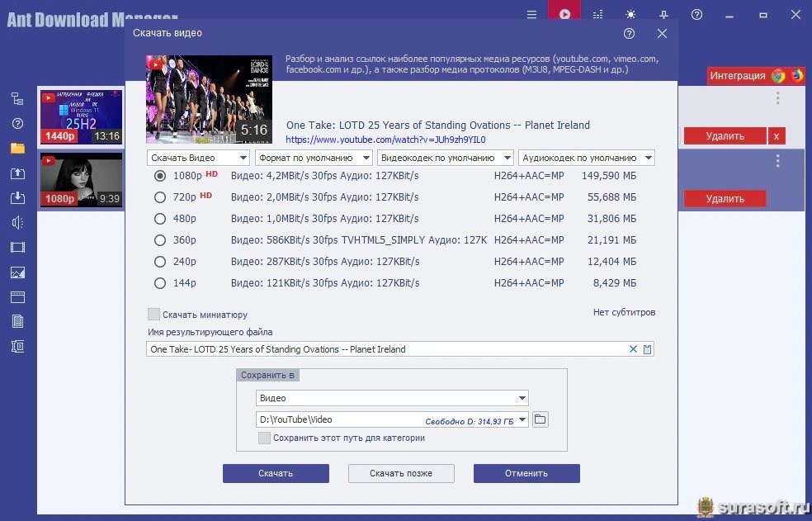812x521 pixels.
Task: Click the 'Скачать позже' button
Action: [x=401, y=473]
